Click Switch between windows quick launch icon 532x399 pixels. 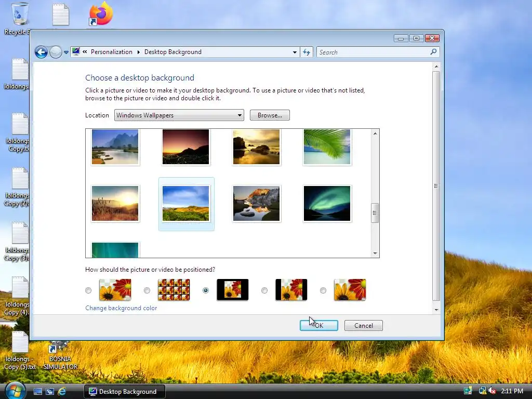tap(50, 392)
